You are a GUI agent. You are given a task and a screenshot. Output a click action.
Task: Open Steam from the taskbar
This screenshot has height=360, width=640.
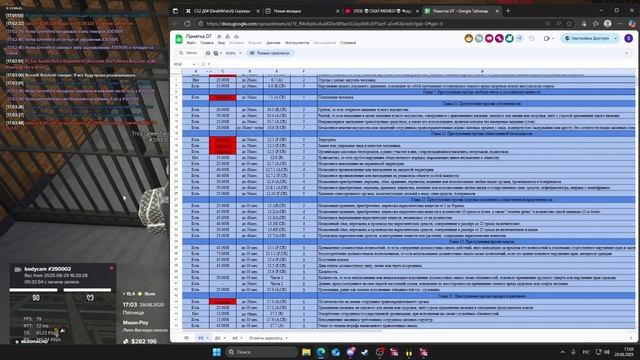(364, 352)
